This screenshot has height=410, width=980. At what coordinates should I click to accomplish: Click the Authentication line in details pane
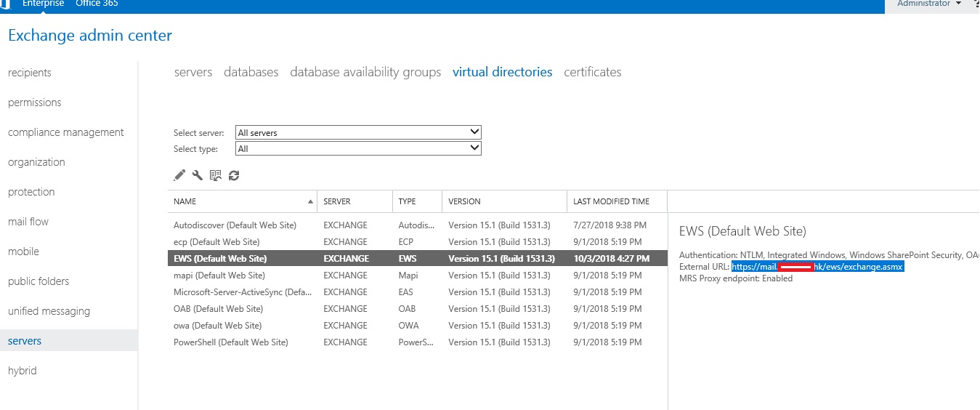[829, 255]
